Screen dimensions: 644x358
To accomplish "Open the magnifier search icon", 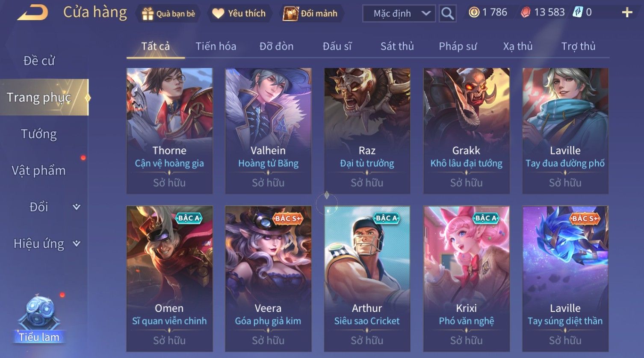I will point(447,13).
